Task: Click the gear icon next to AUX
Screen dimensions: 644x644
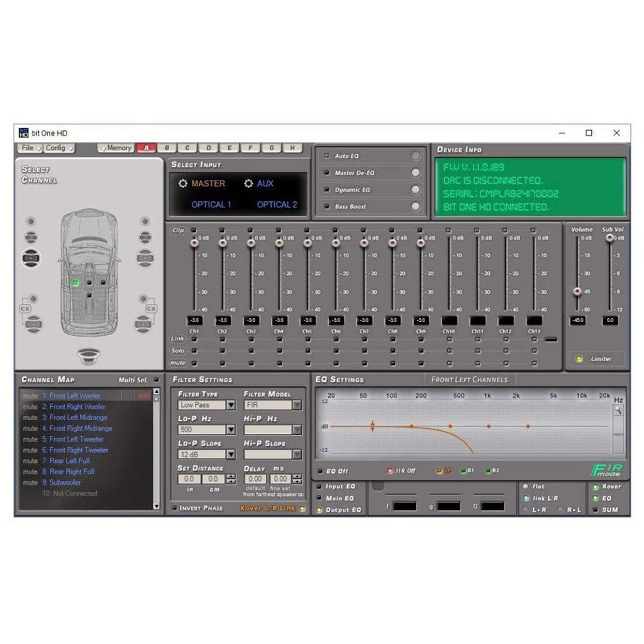Action: click(248, 184)
